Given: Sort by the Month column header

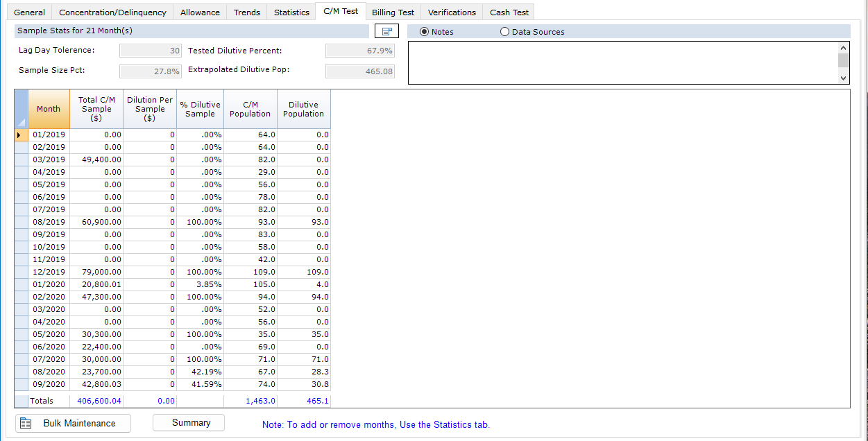Looking at the screenshot, I should coord(49,109).
